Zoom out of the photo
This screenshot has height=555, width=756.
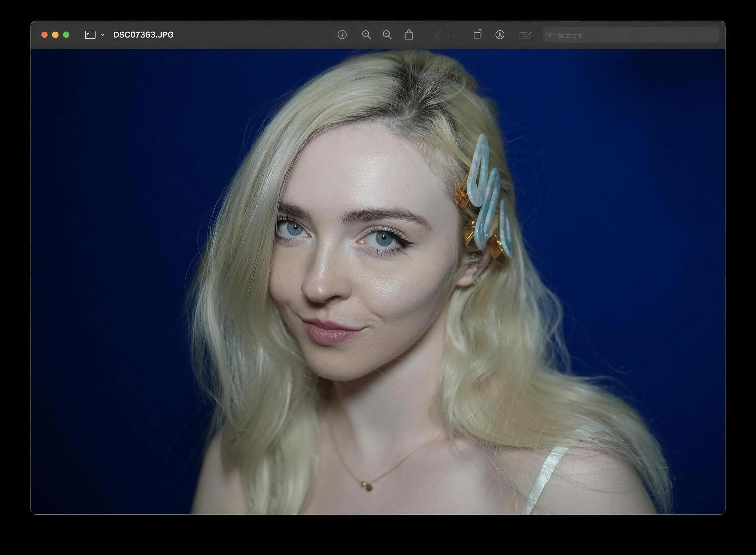coord(366,35)
